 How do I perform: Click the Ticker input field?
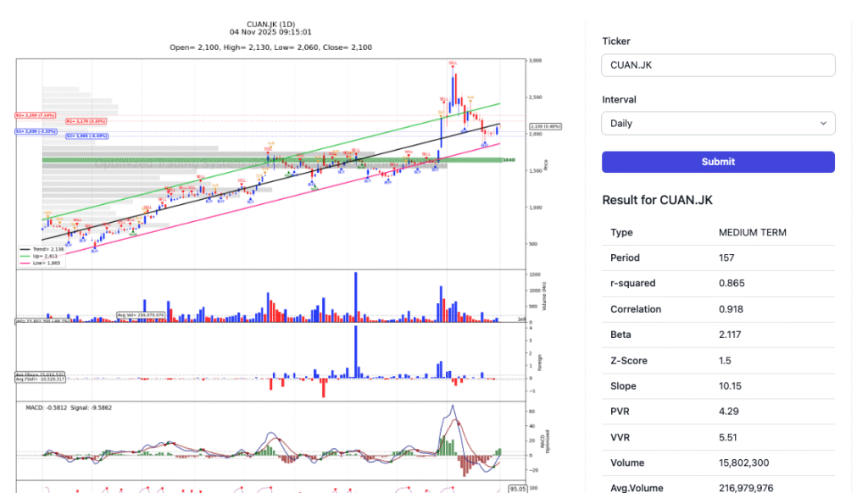coord(718,65)
